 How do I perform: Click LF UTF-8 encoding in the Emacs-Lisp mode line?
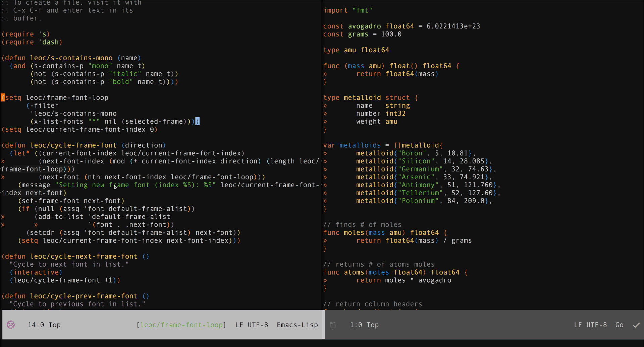pyautogui.click(x=252, y=325)
